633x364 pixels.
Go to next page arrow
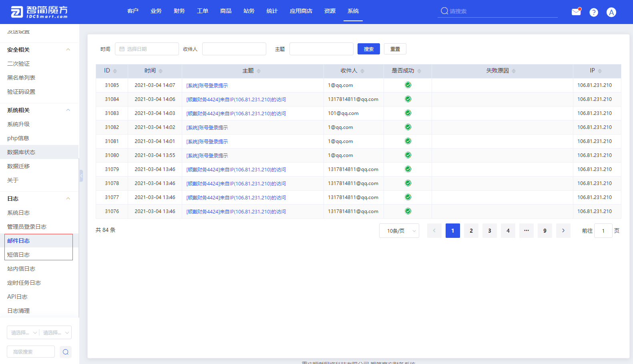point(563,231)
